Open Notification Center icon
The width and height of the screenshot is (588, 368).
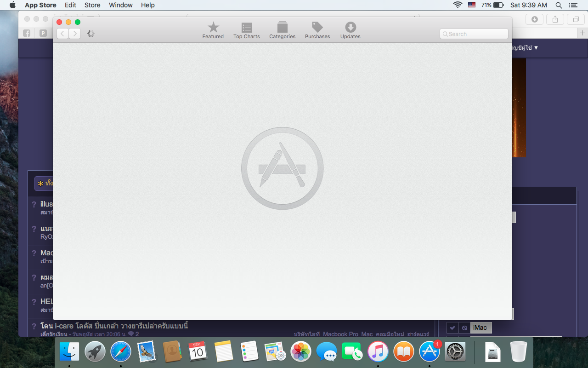point(573,5)
